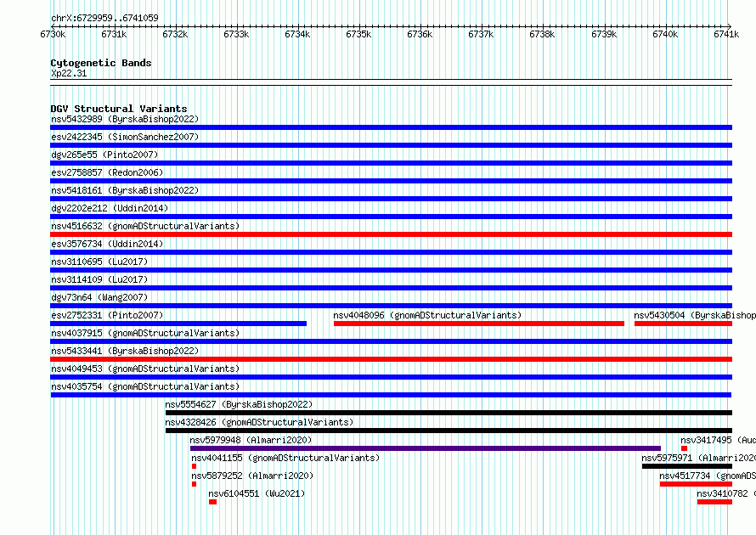Click the red bar under nsv5433441 (ByrskaBishop2022)
756x535 pixels.
pos(391,359)
